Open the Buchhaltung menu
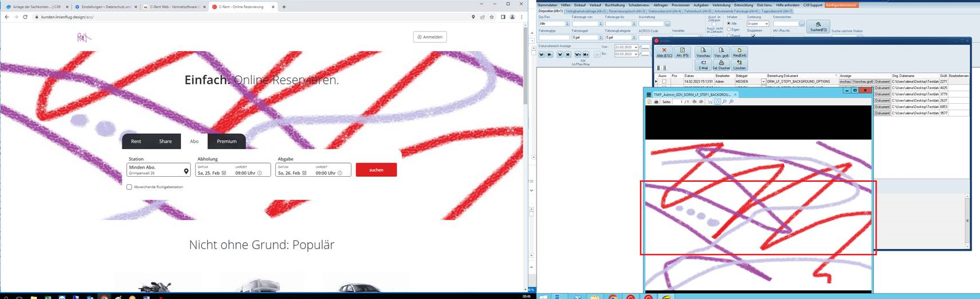 point(615,5)
